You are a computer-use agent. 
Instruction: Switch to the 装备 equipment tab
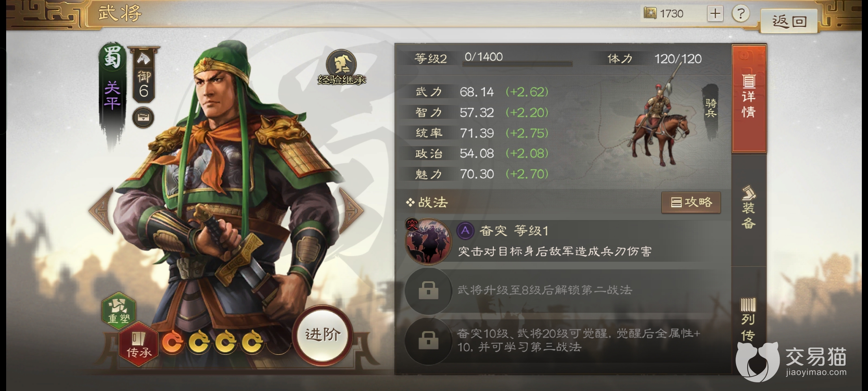pos(749,208)
